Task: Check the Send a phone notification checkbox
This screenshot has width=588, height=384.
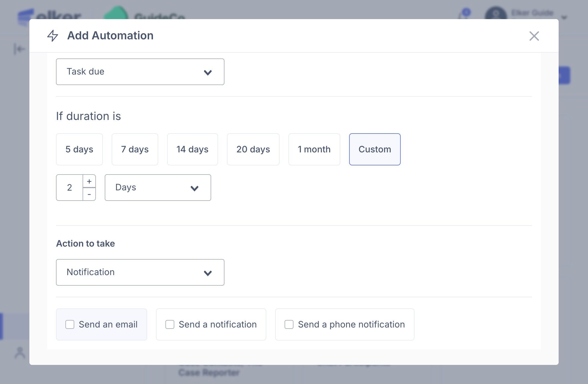Action: tap(289, 324)
